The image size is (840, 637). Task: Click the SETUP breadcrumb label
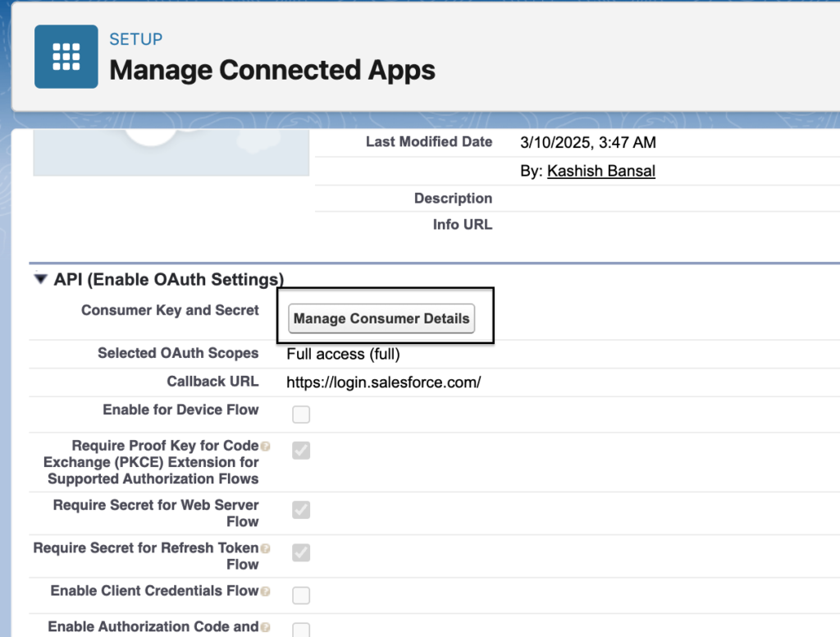pyautogui.click(x=136, y=39)
